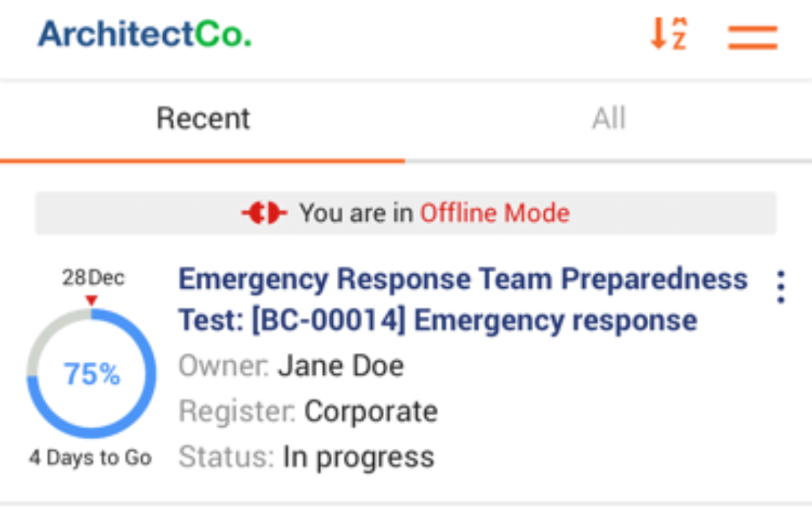Click the offline mode plug icon
This screenshot has width=812, height=508.
coord(264,213)
